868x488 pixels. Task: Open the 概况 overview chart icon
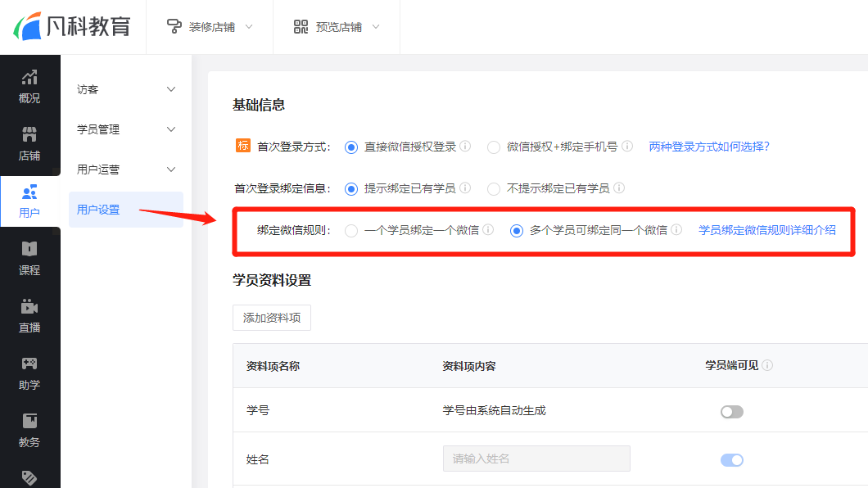coord(29,78)
